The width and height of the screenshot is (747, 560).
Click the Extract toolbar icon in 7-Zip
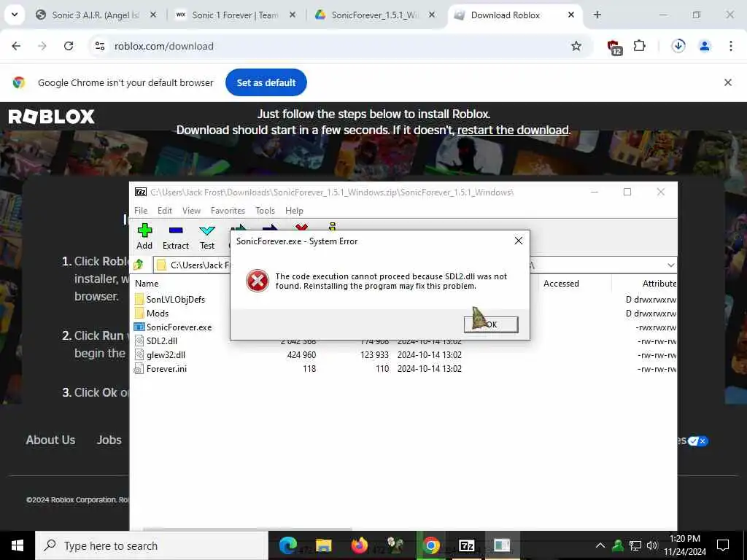176,237
